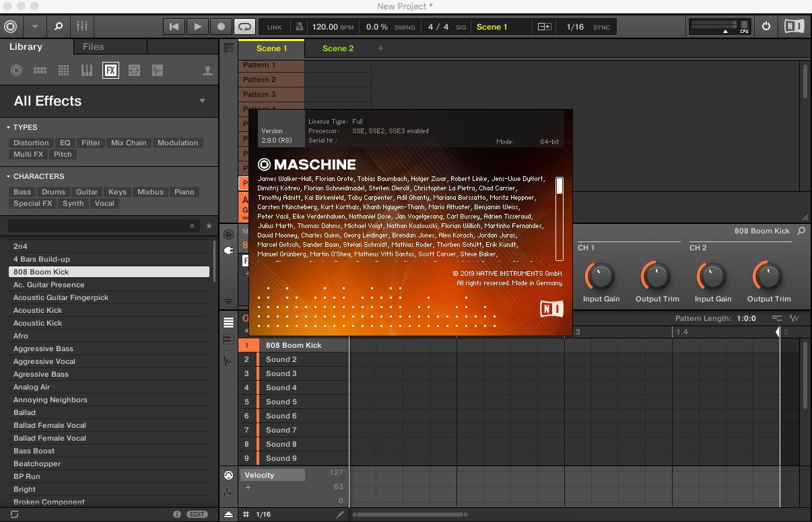Select the Projects filter icon in Library
812x522 pixels.
point(17,70)
